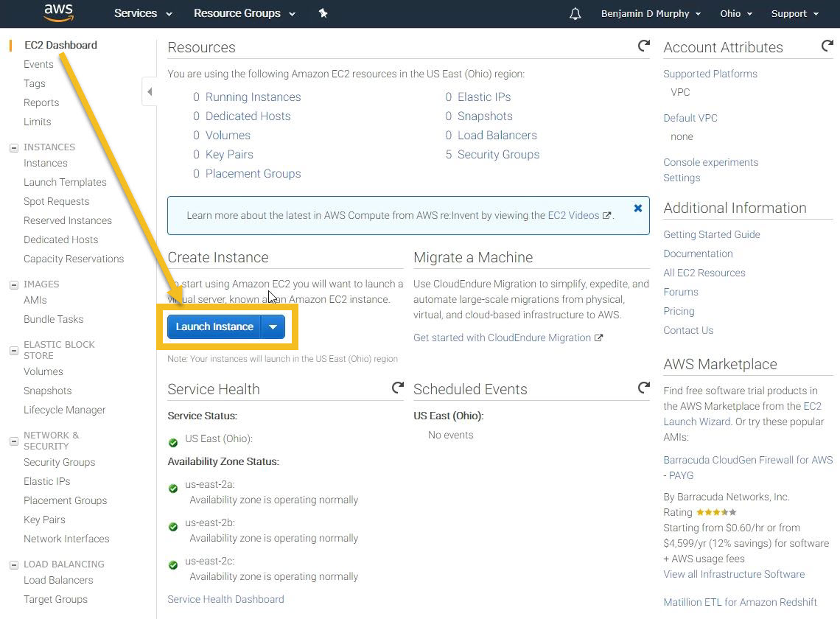840x619 pixels.
Task: Open Instances in the sidebar
Action: (46, 163)
